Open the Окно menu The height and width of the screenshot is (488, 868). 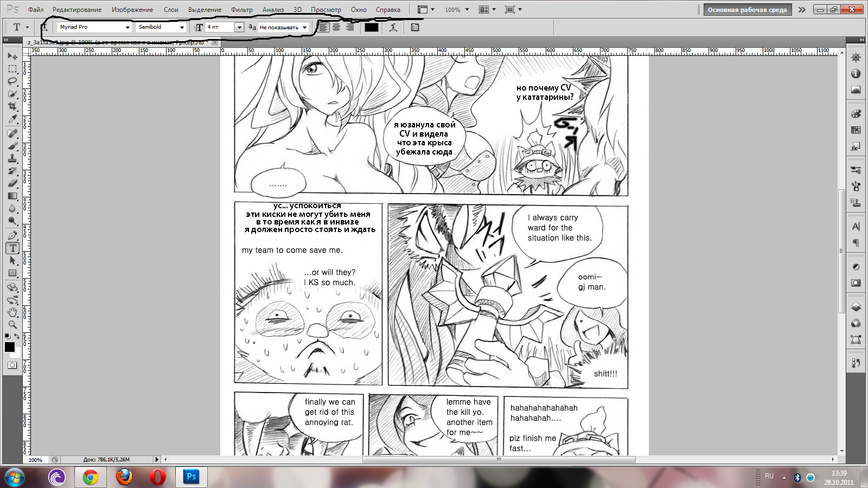click(x=359, y=10)
